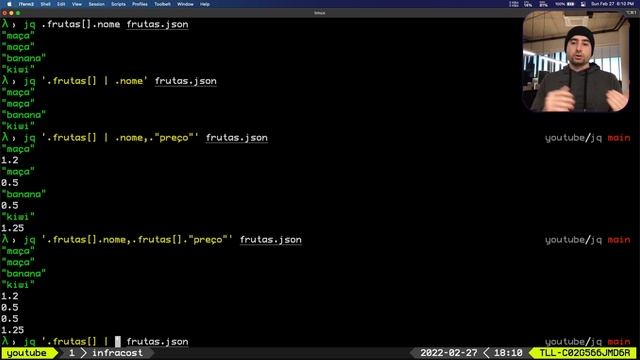
Task: Click the 'youtube/jq main' prompt on third command
Action: click(x=587, y=138)
